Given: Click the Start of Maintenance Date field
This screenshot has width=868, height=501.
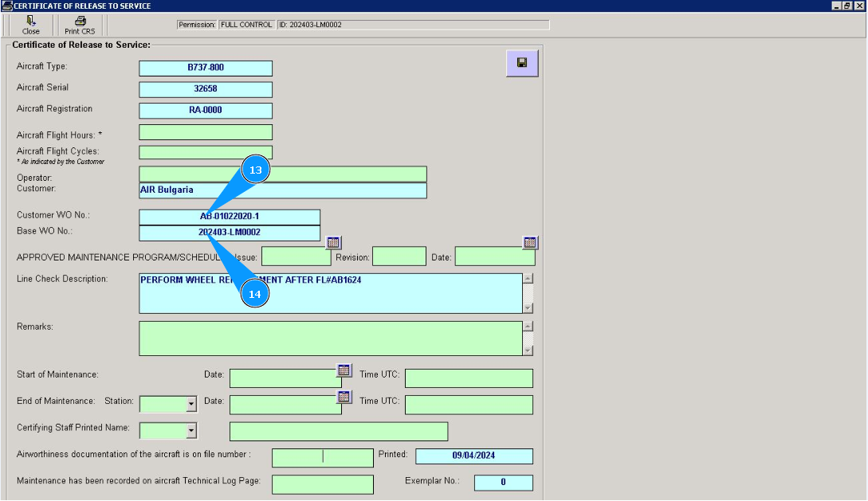Looking at the screenshot, I should click(x=285, y=378).
